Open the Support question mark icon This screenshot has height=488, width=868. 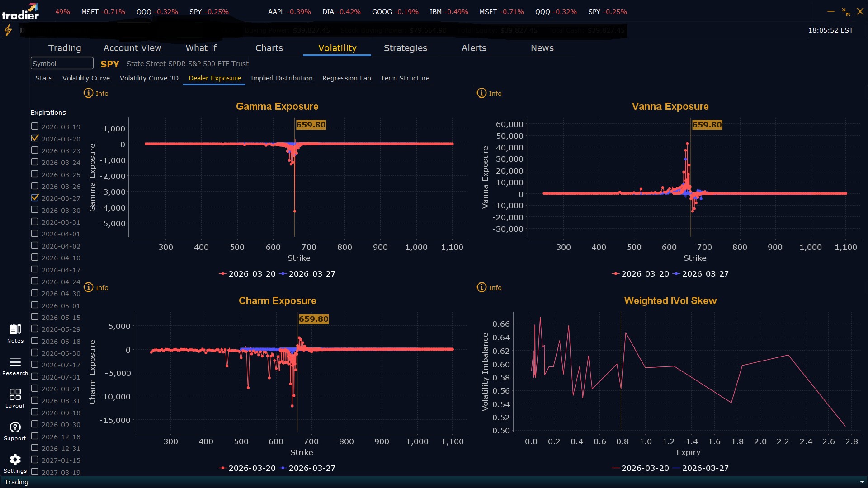click(x=15, y=427)
